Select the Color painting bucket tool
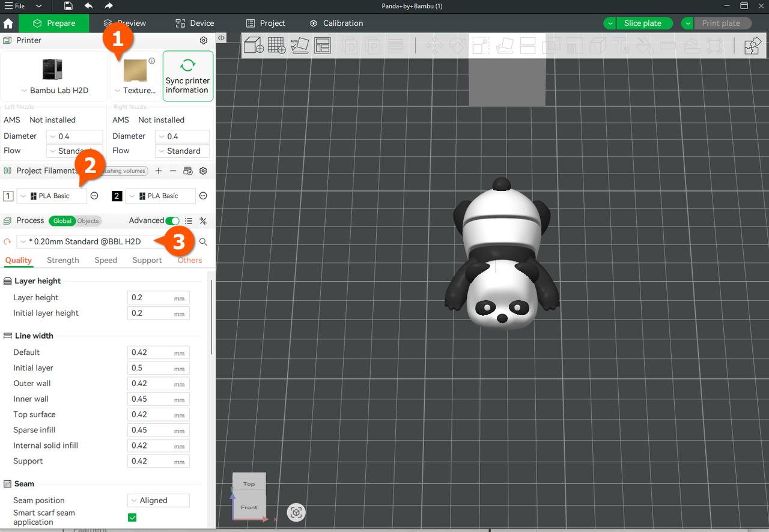 coord(644,46)
